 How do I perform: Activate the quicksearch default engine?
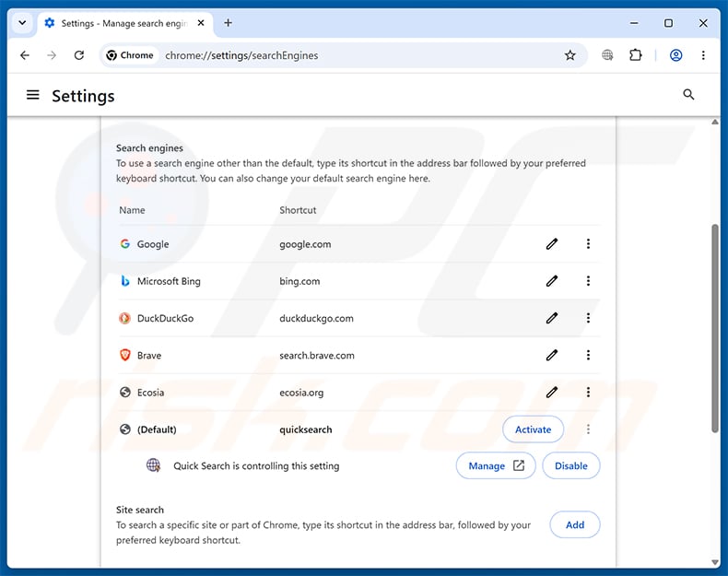pyautogui.click(x=533, y=429)
